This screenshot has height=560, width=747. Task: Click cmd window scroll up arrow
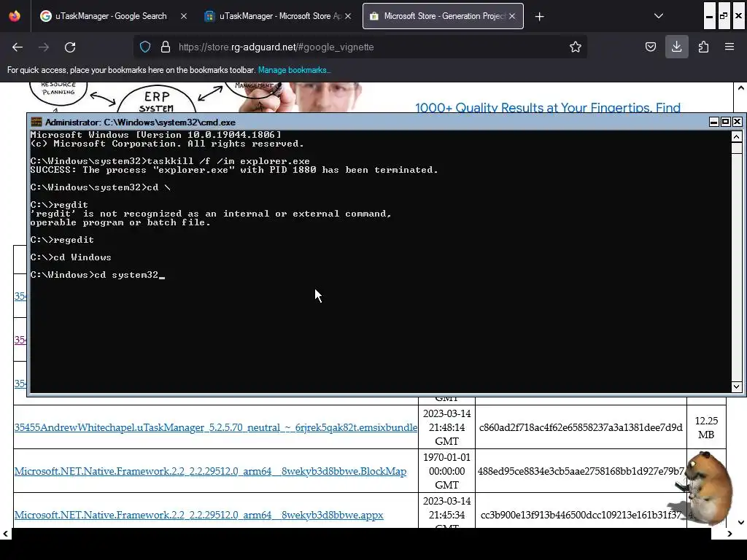(737, 137)
